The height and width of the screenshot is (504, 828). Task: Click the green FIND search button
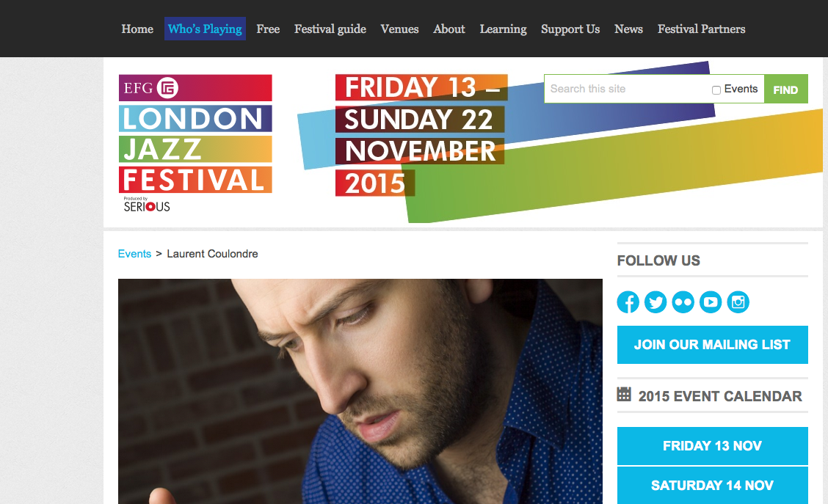785,90
